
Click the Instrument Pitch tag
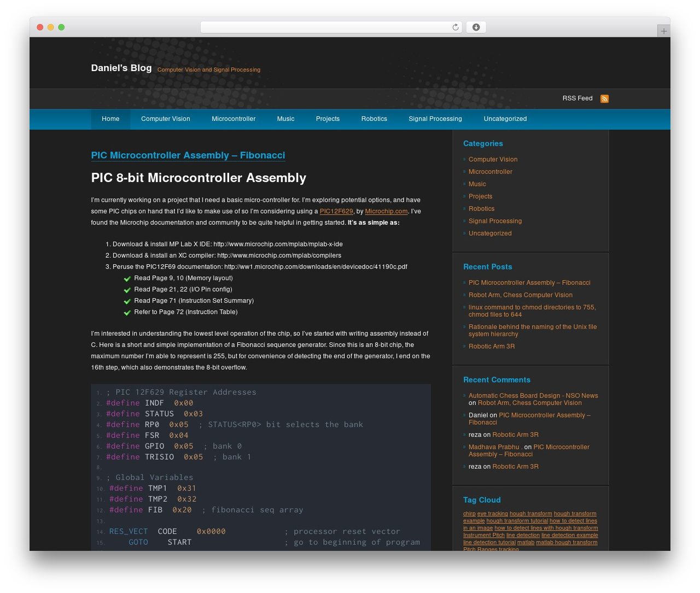(484, 535)
